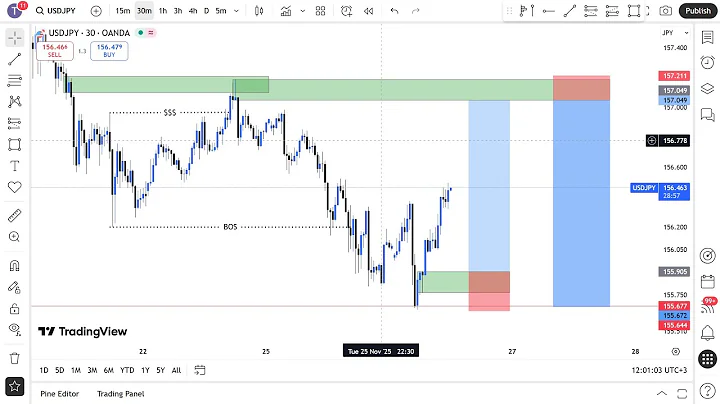Open the candlestick chart type selector
Image resolution: width=720 pixels, height=404 pixels.
(259, 11)
